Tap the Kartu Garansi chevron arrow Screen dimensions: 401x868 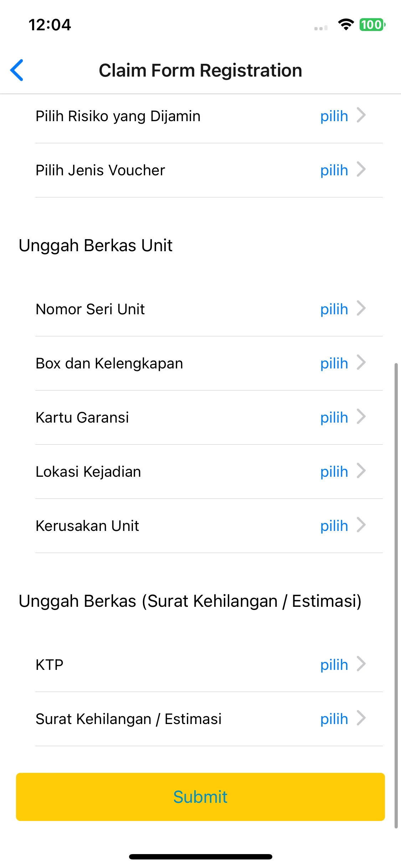361,417
